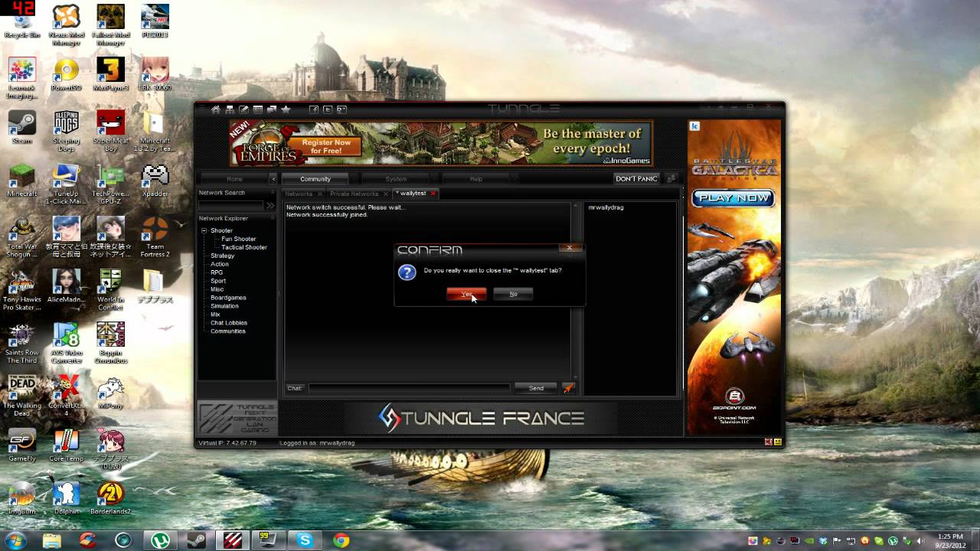This screenshot has width=980, height=551.
Task: Collapse the Shooter tree node
Action: click(x=204, y=230)
